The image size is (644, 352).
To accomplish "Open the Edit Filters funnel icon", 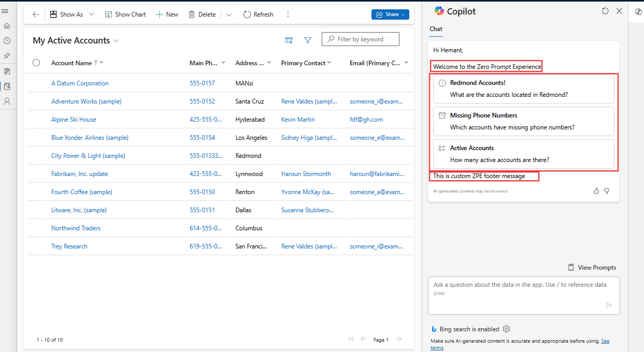I will pos(308,40).
